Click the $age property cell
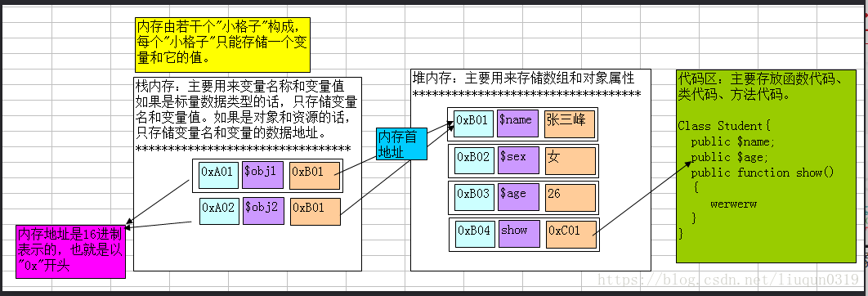The width and height of the screenshot is (868, 296). [x=519, y=198]
